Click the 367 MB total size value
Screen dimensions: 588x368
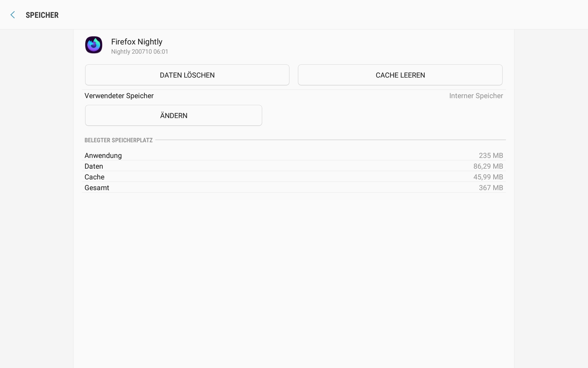(491, 188)
